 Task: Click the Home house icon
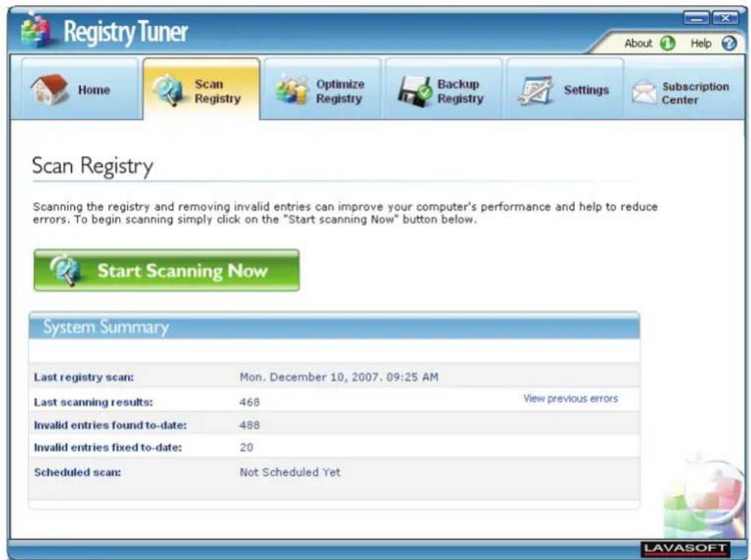pos(49,90)
